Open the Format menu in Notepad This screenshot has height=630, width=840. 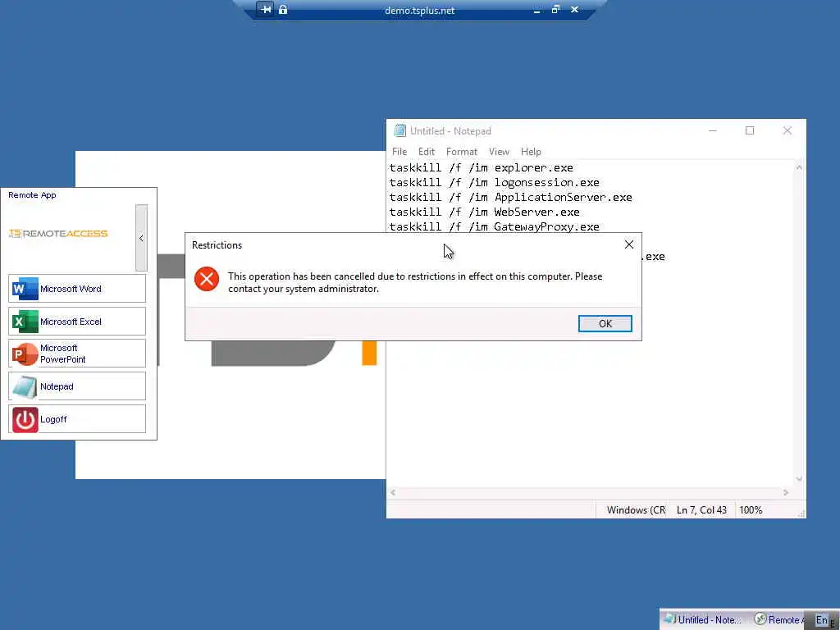coord(461,152)
